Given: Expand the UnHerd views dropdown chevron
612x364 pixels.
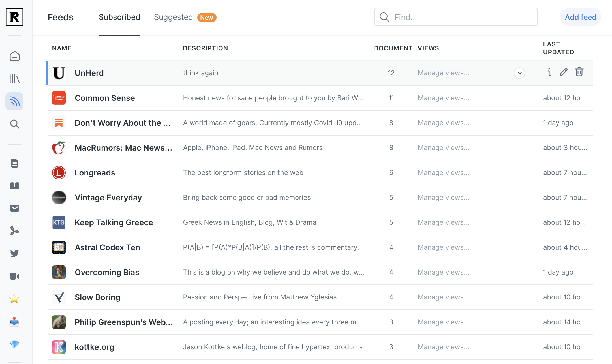Looking at the screenshot, I should pyautogui.click(x=519, y=73).
